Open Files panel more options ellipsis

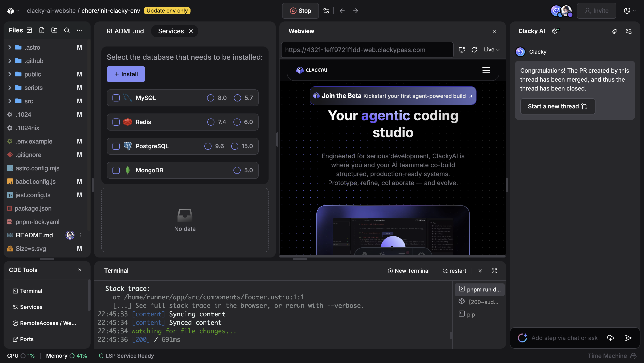(x=79, y=30)
